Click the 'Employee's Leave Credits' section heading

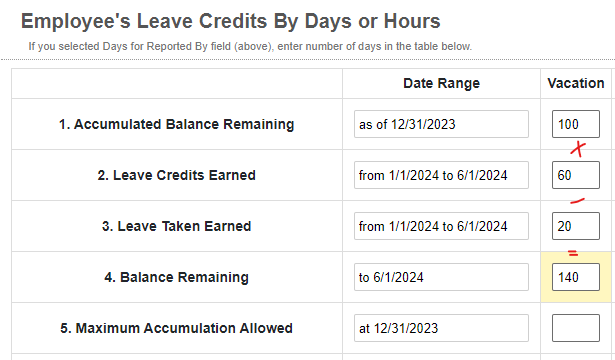pos(231,21)
